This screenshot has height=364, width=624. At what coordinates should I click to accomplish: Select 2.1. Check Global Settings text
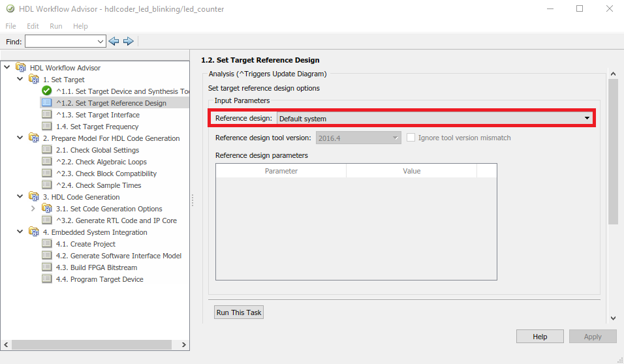point(97,150)
